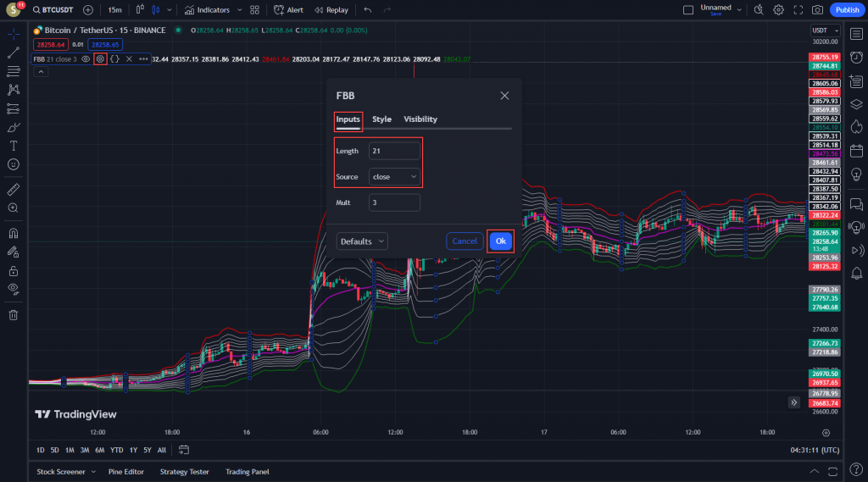The width and height of the screenshot is (868, 482).
Task: Add symbol with plus icon
Action: 88,10
